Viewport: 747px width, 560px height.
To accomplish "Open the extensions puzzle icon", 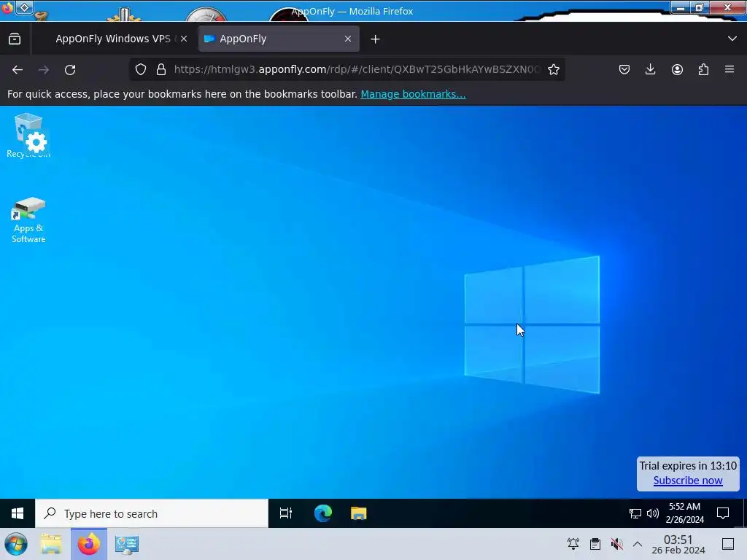I will pos(703,69).
